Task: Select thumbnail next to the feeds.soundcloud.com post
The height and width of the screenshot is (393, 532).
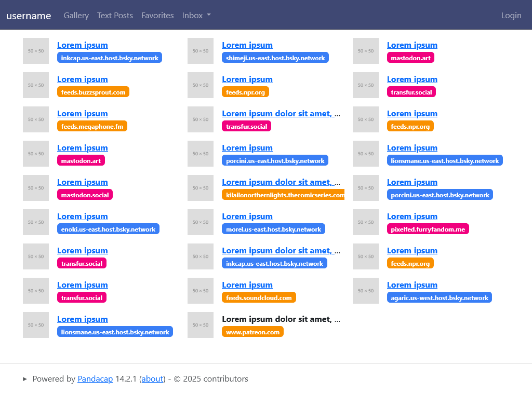Action: click(201, 291)
